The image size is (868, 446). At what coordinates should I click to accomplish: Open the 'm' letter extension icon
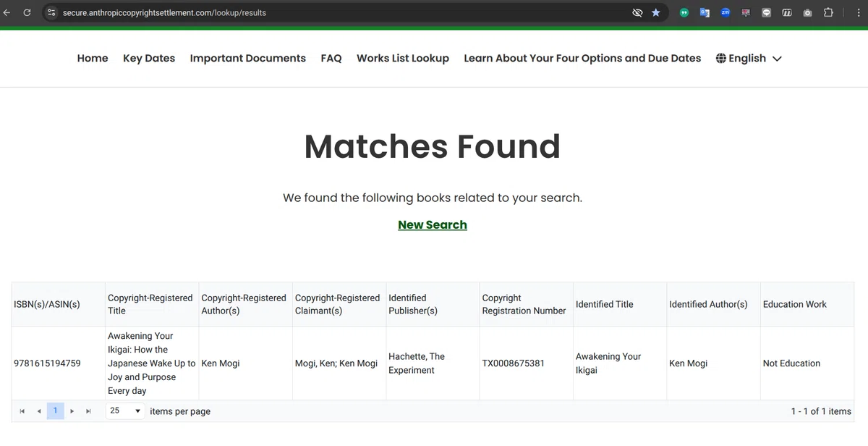pyautogui.click(x=787, y=12)
